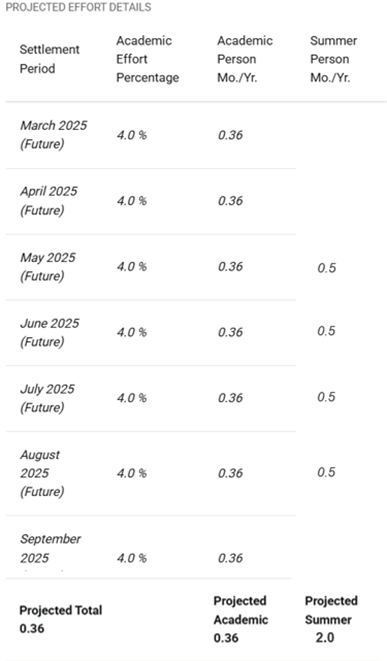This screenshot has height=661, width=387.
Task: Click the Projected Effort Details heading
Action: 78,7
